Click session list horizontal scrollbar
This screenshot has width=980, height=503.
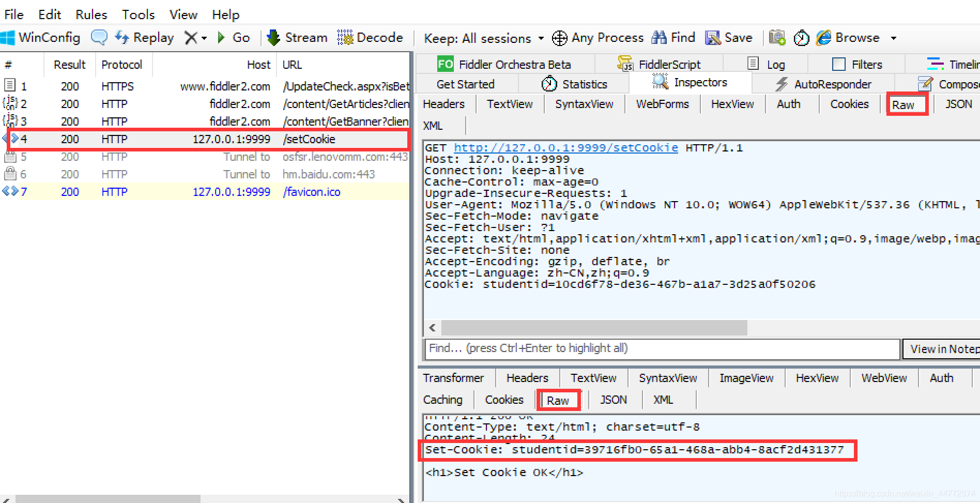tap(108, 499)
